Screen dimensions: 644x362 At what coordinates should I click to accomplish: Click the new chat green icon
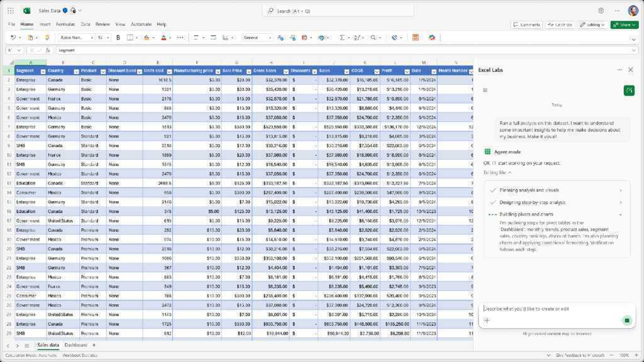point(629,91)
